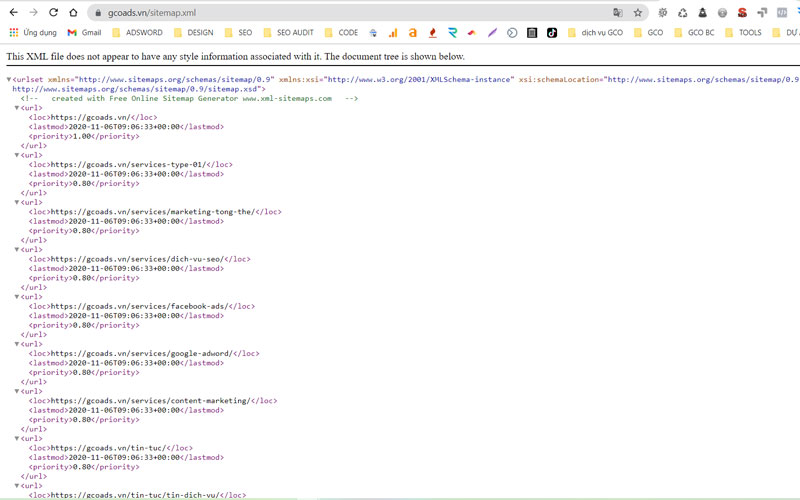
Task: Open the dịch vụ GCO bookmark folder
Action: point(595,32)
